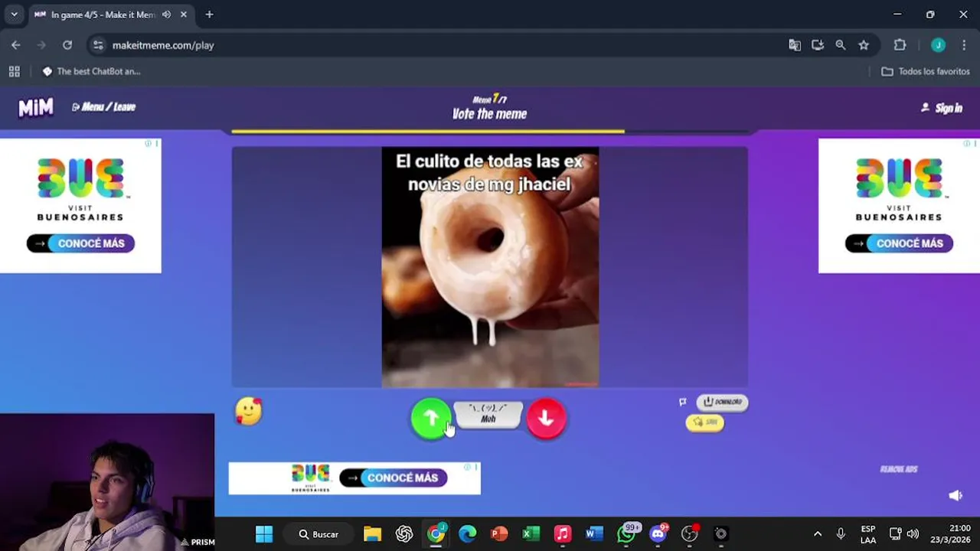980x551 pixels.
Task: Open Todos los favoritos folder
Action: (x=926, y=71)
